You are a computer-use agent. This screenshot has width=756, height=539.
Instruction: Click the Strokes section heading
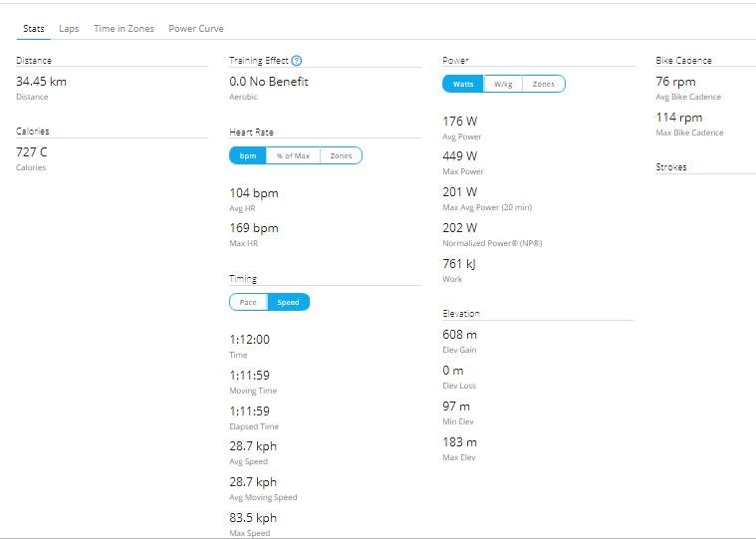[x=671, y=167]
